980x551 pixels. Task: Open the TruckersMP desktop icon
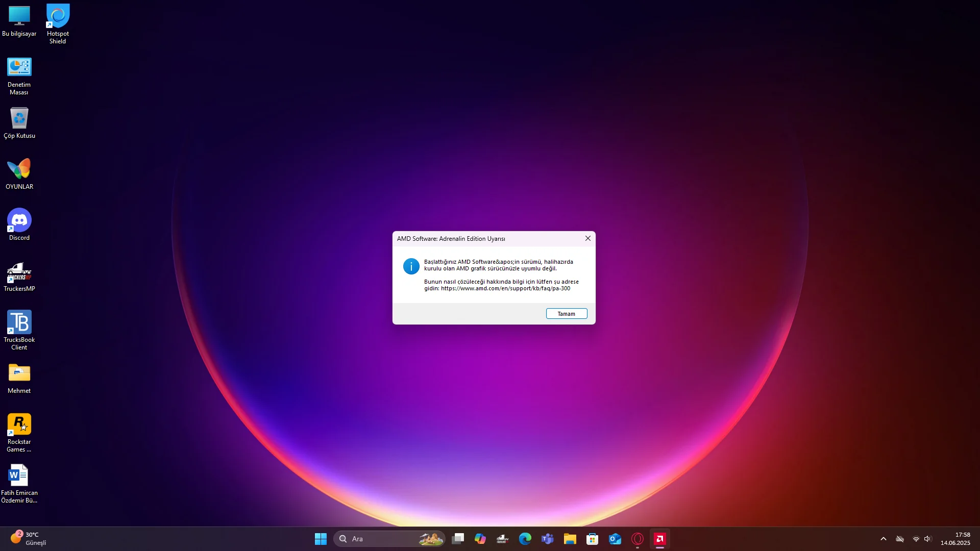tap(19, 272)
